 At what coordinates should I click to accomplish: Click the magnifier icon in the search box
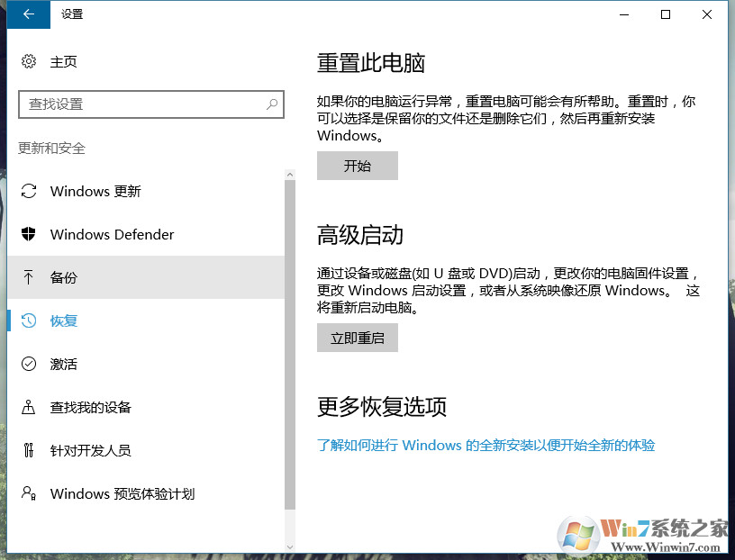pos(271,104)
